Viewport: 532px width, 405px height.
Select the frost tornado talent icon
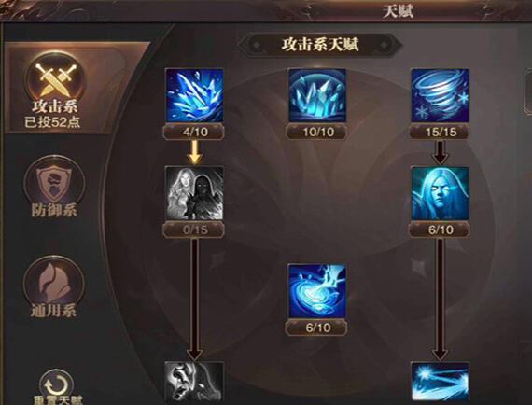pos(440,95)
